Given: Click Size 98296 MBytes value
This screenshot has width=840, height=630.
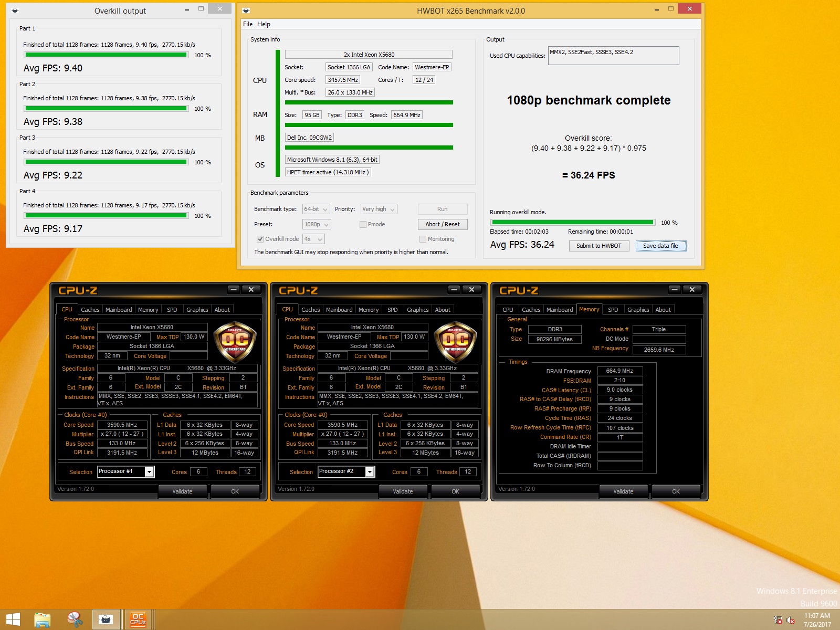Looking at the screenshot, I should 554,339.
